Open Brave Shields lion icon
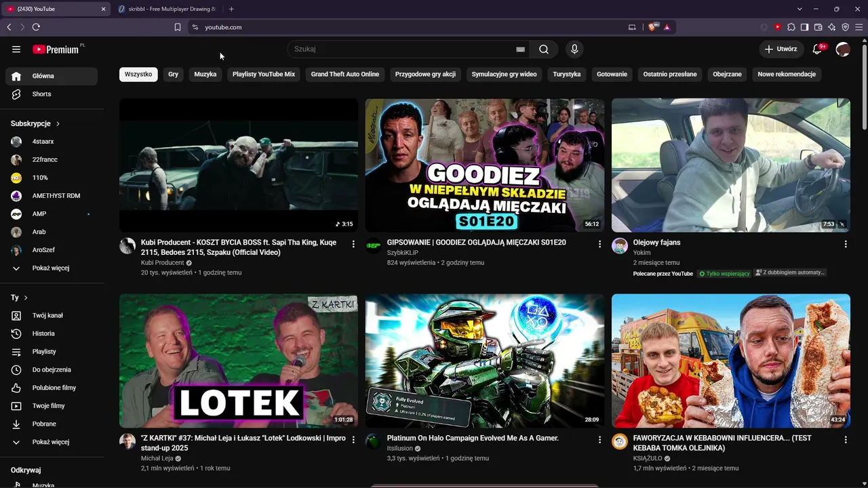 pos(653,27)
